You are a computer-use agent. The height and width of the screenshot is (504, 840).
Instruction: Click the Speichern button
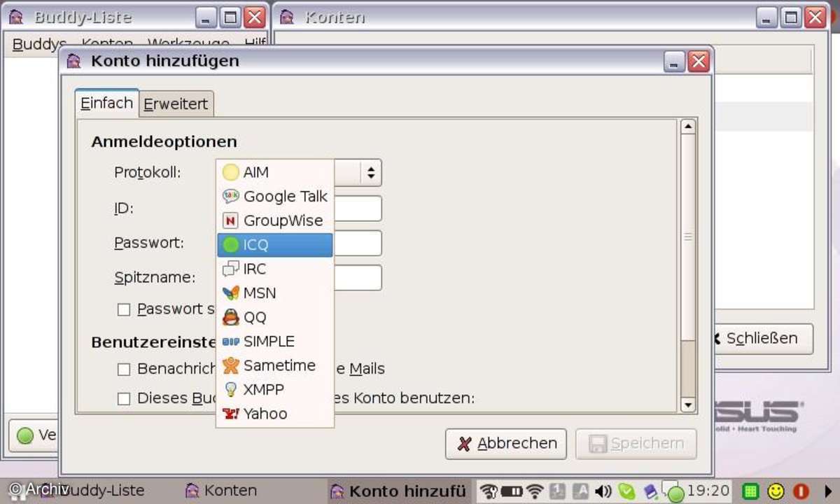click(x=636, y=444)
